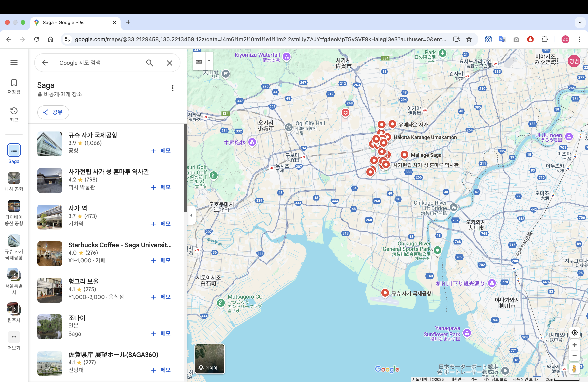Click the 규슈 사가 국제공항 map pin
The height and width of the screenshot is (382, 588).
click(x=385, y=293)
